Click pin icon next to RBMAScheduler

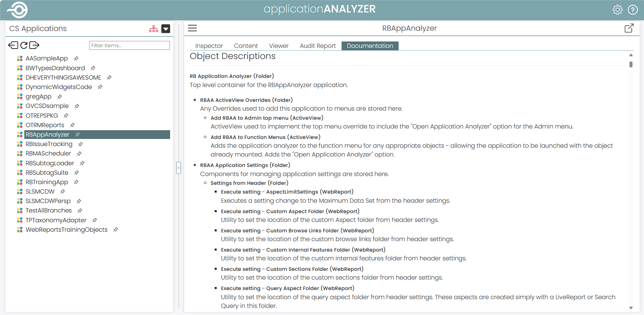(x=79, y=153)
